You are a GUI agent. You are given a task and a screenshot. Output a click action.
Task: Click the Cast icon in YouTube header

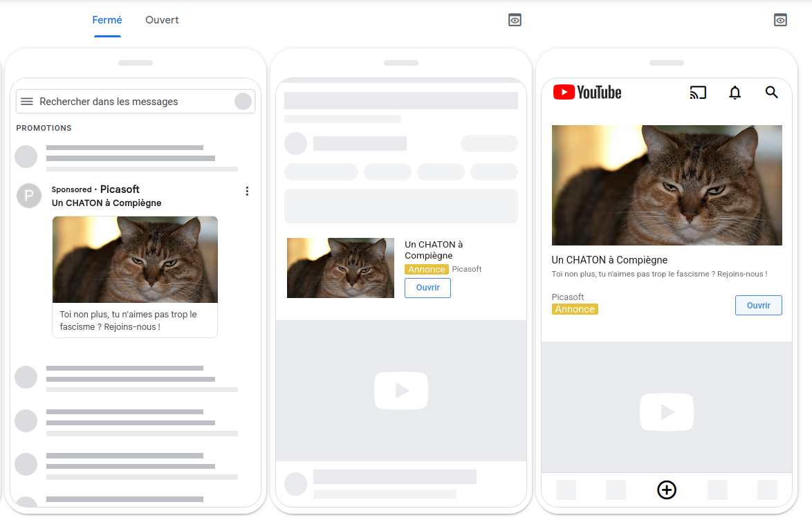[x=698, y=93]
